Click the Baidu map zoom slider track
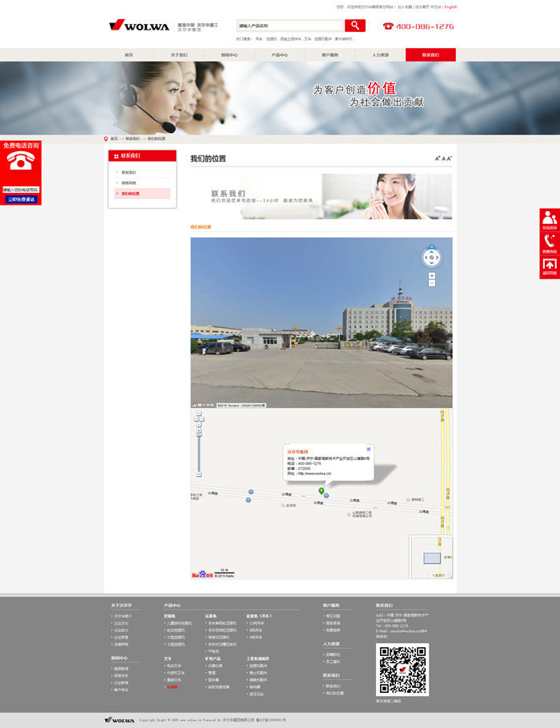Screen dimensions: 560x728 [199, 453]
